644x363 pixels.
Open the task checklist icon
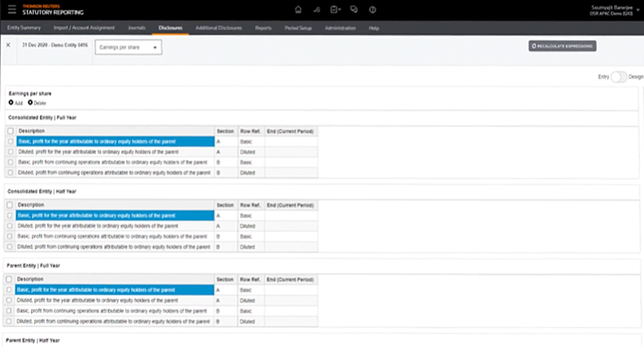[x=334, y=11]
